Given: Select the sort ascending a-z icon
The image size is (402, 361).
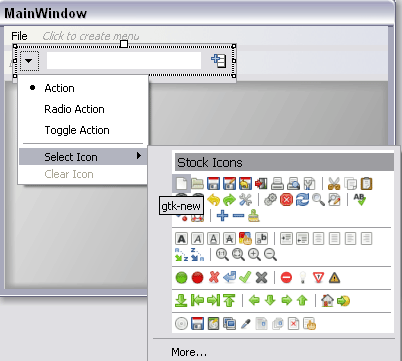Looking at the screenshot, I should (x=181, y=255).
